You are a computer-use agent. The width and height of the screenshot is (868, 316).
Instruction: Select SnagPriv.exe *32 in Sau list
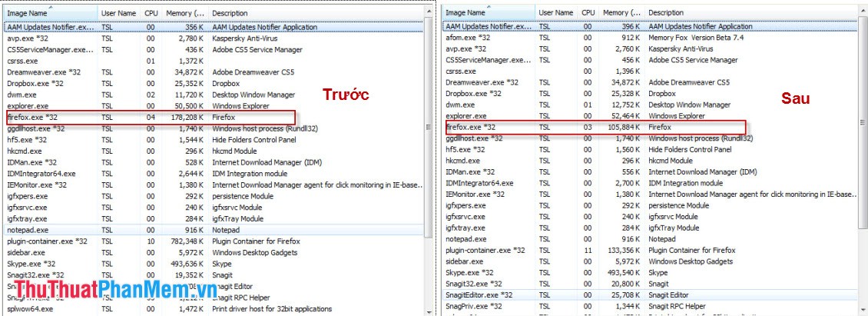pyautogui.click(x=651, y=306)
